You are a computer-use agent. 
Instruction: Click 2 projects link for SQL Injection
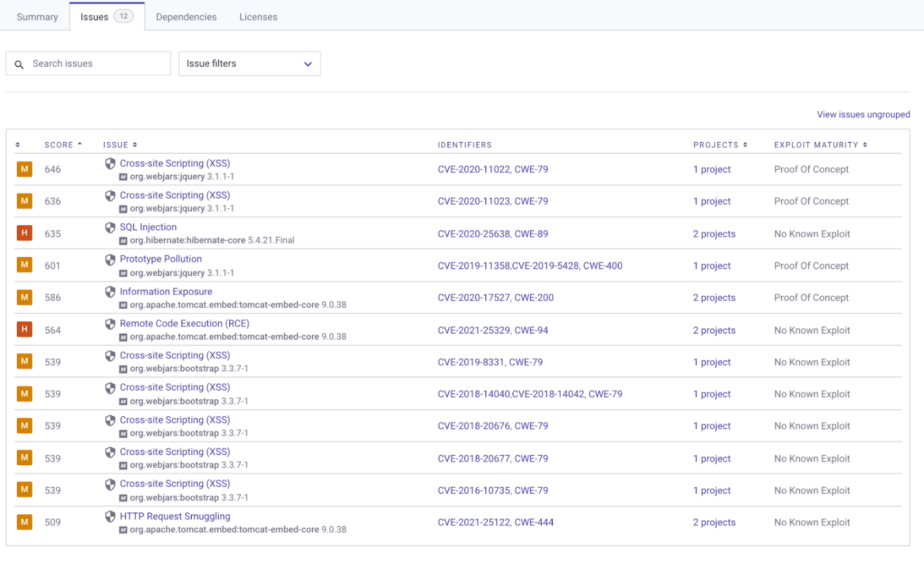(x=714, y=234)
